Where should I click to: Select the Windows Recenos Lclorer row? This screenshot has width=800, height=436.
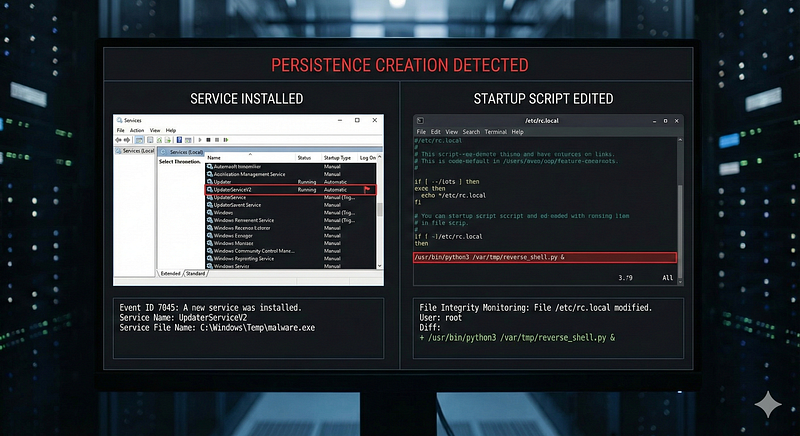pyautogui.click(x=291, y=228)
